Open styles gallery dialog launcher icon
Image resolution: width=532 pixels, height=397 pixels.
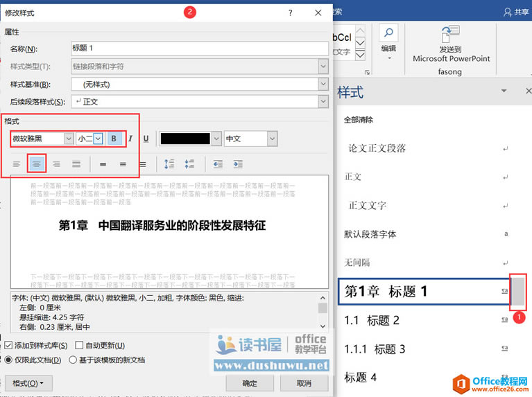point(367,72)
